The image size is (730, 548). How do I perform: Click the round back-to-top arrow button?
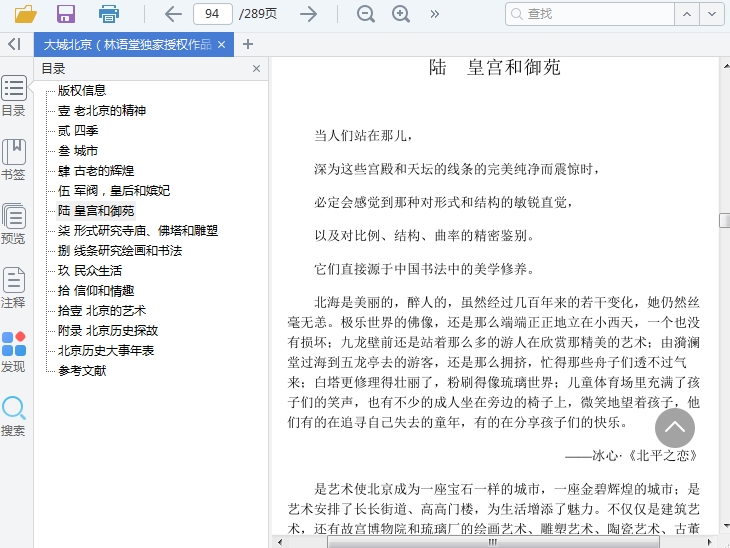coord(675,428)
